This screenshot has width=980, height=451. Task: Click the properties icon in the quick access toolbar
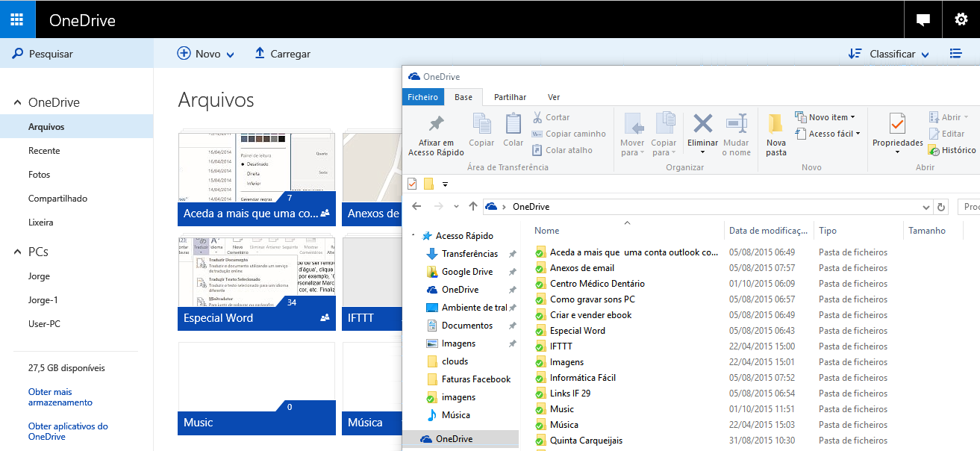click(412, 184)
